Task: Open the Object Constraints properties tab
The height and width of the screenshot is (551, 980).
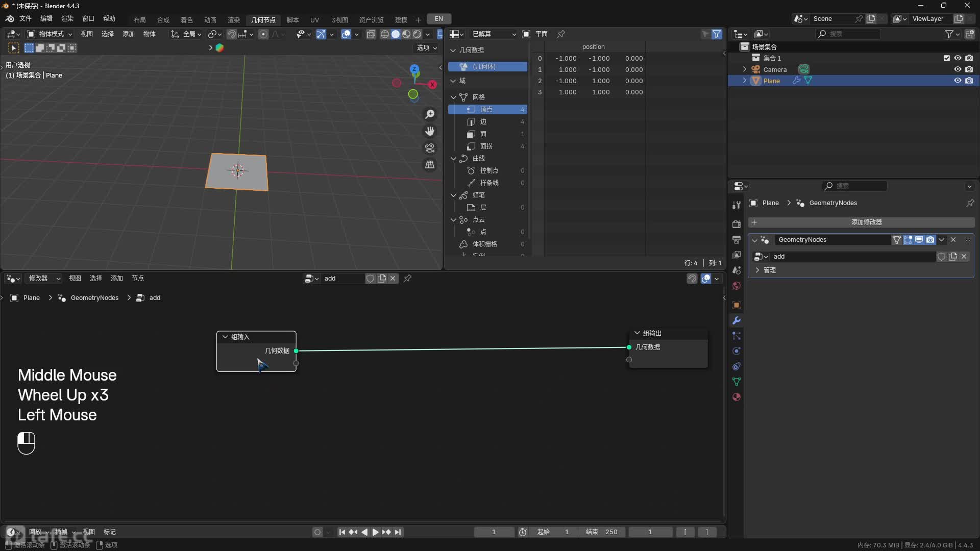Action: pyautogui.click(x=736, y=366)
